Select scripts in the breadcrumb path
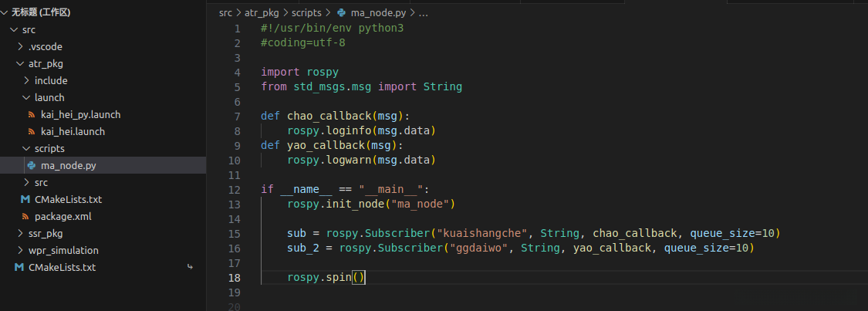Viewport: 868px width, 311px height. [307, 12]
